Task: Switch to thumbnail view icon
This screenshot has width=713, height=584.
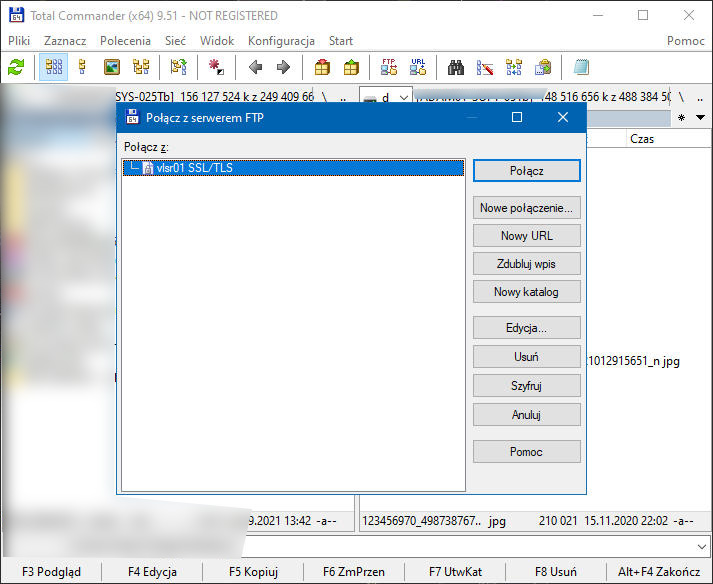Action: click(x=112, y=67)
